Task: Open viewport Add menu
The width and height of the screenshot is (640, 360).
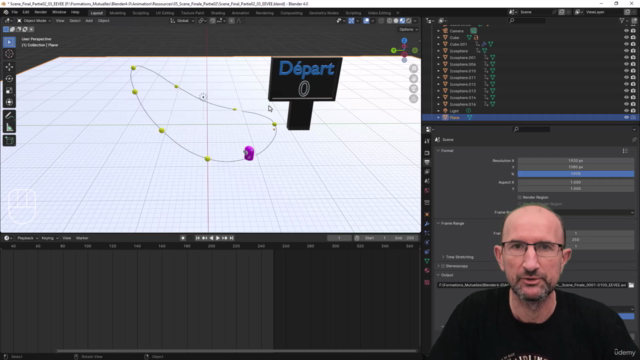Action: pos(89,20)
